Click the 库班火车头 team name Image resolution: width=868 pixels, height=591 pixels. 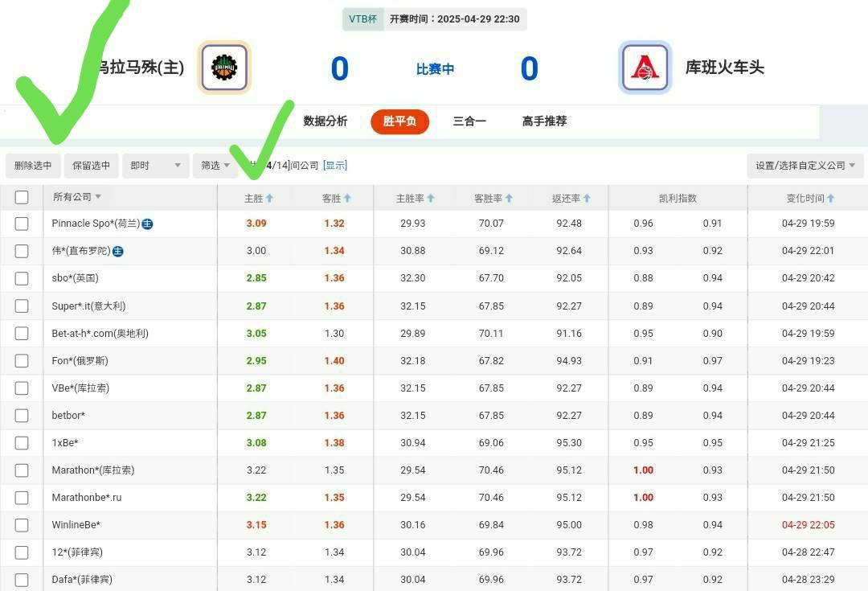725,68
